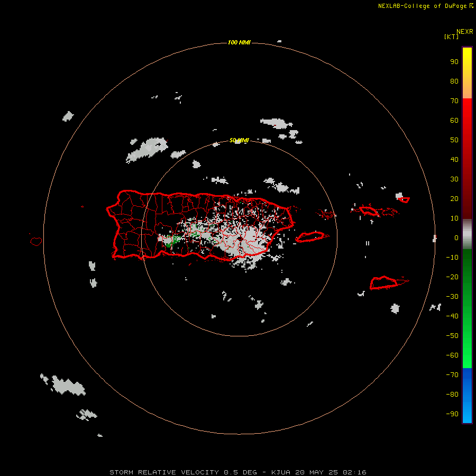476x476 pixels.
Task: Click the NEXR label above color scale
Action: coord(465,32)
